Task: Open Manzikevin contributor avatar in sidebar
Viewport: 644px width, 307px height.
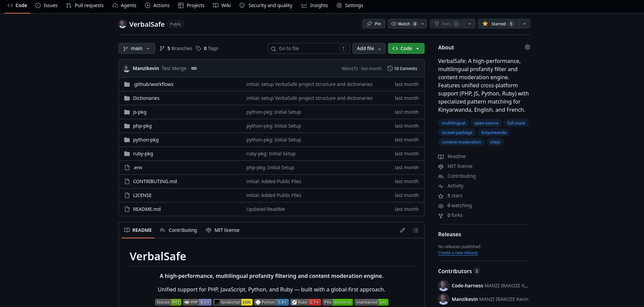Action: (444, 299)
